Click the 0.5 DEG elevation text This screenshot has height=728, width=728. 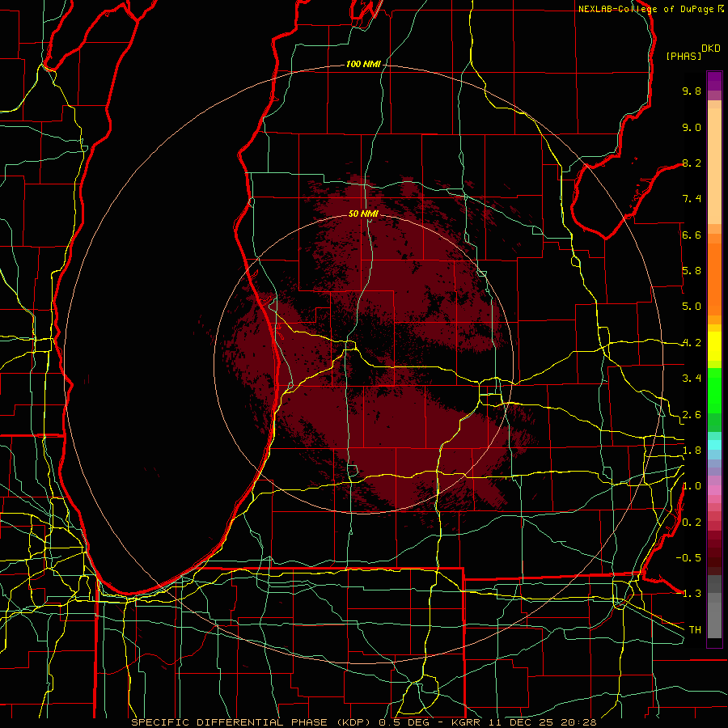tap(404, 722)
